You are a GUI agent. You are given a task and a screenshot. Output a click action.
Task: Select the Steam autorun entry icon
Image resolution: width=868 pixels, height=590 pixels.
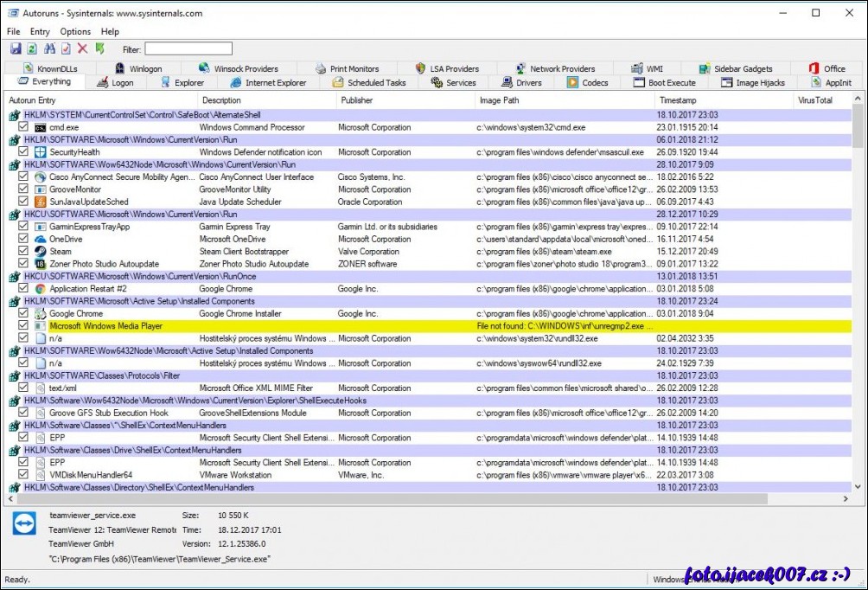(x=40, y=252)
